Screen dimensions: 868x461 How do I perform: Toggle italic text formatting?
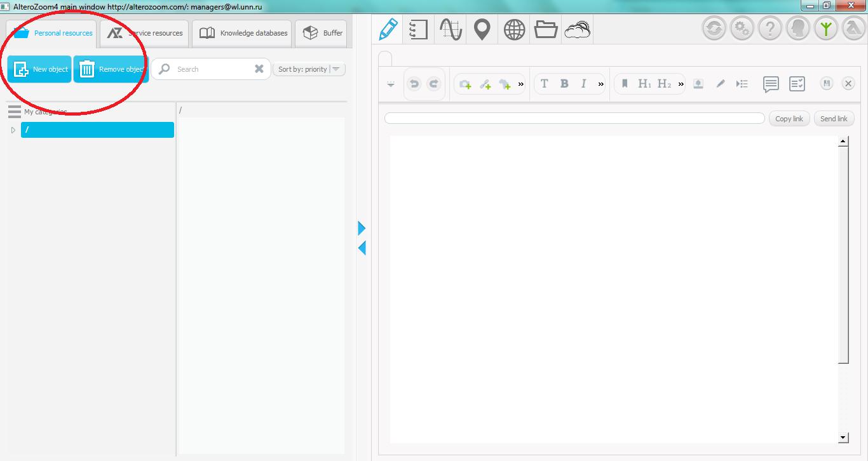(x=583, y=84)
